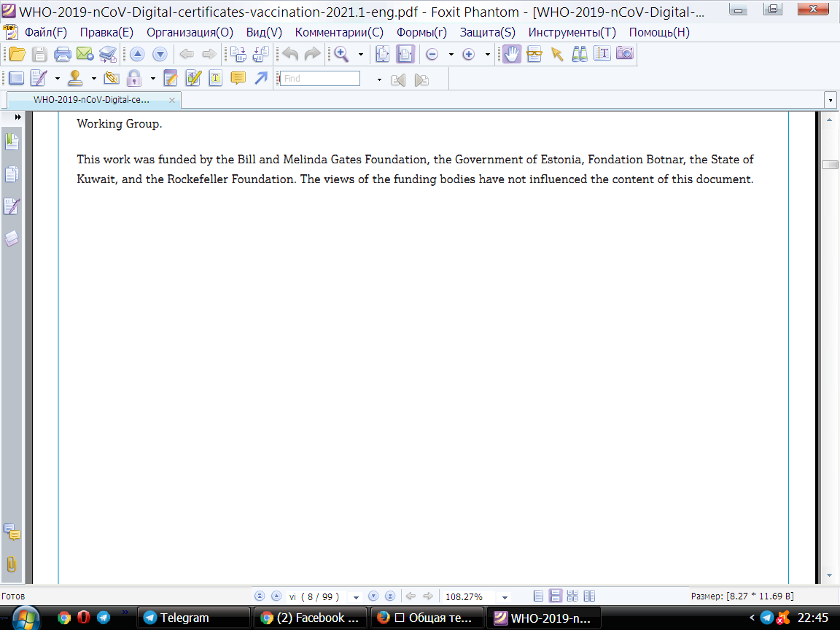
Task: Go to next page with blue down arrow
Action: point(160,54)
